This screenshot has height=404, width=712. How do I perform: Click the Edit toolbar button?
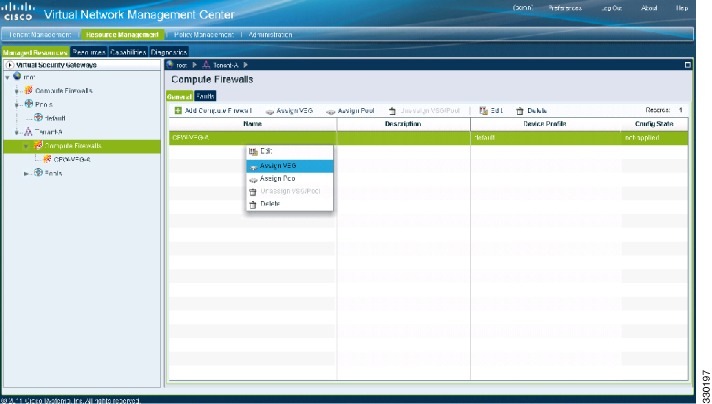[491, 111]
